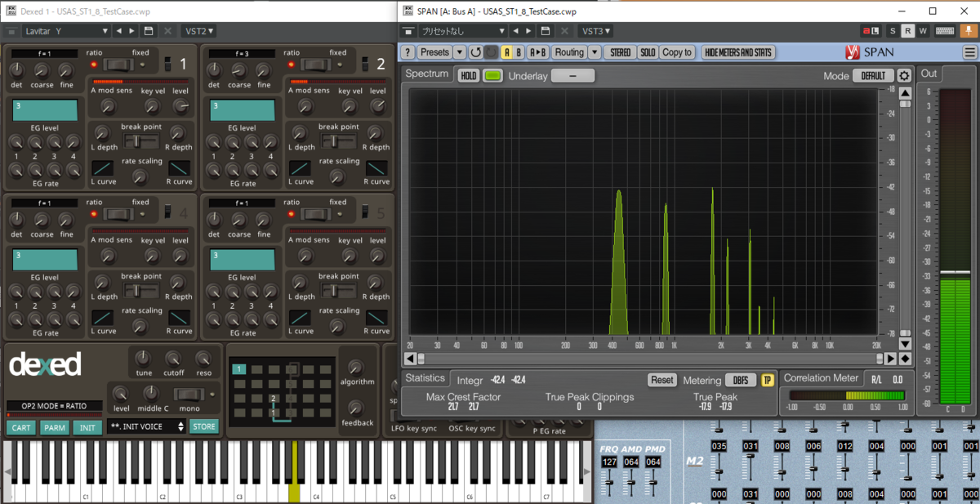Click the Routing menu button
The width and height of the screenshot is (980, 504).
tap(569, 52)
